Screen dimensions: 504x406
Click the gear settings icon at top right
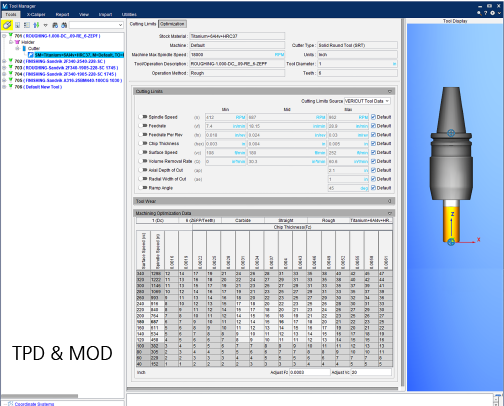[x=492, y=13]
